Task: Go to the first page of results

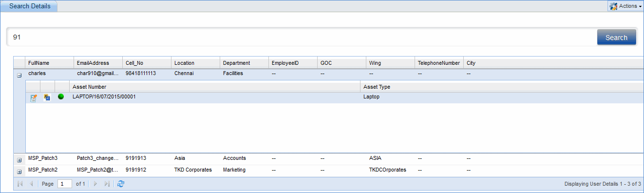Action: [20, 184]
